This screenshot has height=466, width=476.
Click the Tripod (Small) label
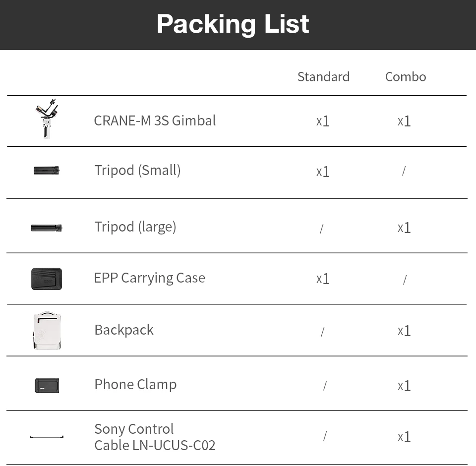tap(137, 171)
